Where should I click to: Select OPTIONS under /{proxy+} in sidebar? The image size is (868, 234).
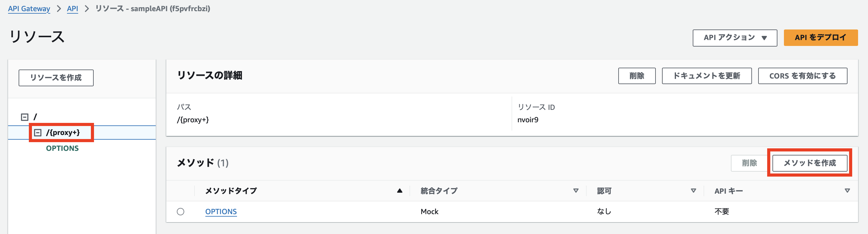(62, 148)
